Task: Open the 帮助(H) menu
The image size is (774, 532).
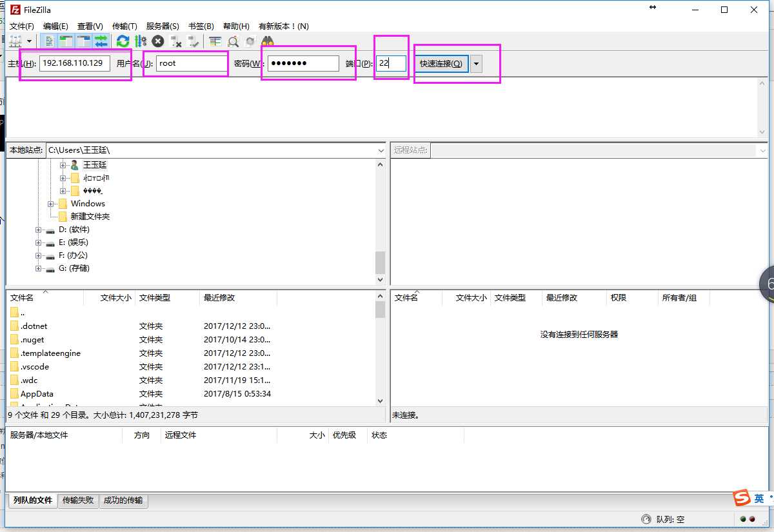Action: pyautogui.click(x=236, y=26)
